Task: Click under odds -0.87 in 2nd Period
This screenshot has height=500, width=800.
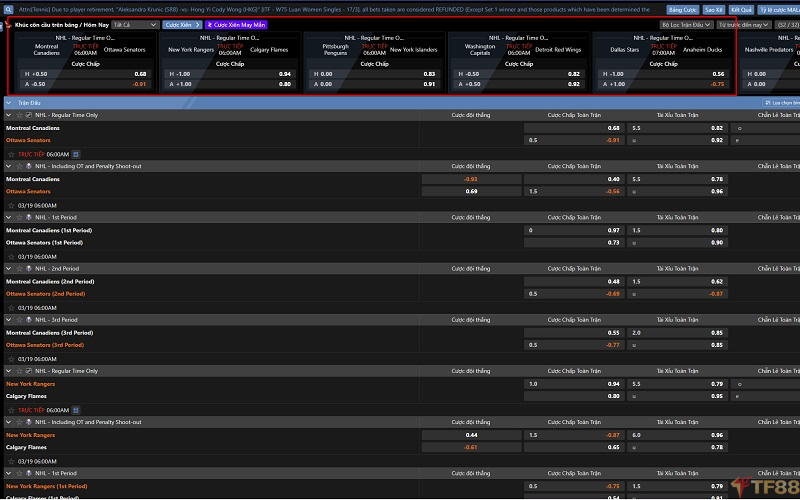Action: 678,294
